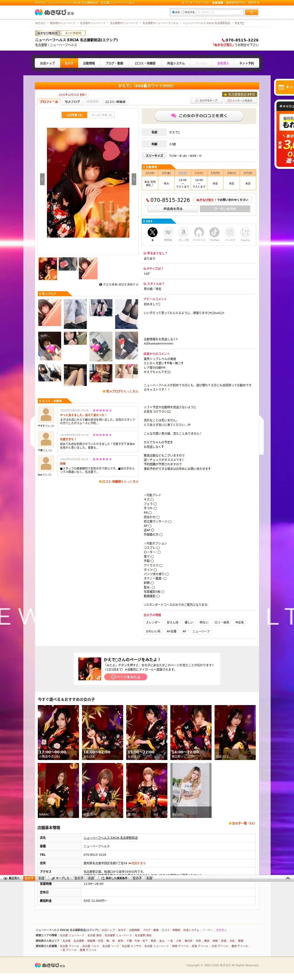This screenshot has width=294, height=980.
Task: Open the ネット予約 nav tab
Action: click(246, 63)
